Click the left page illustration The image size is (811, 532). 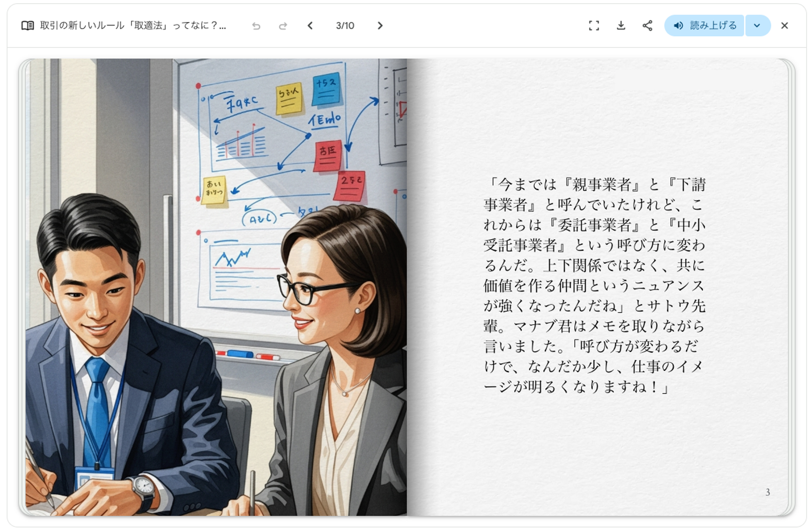pos(216,287)
